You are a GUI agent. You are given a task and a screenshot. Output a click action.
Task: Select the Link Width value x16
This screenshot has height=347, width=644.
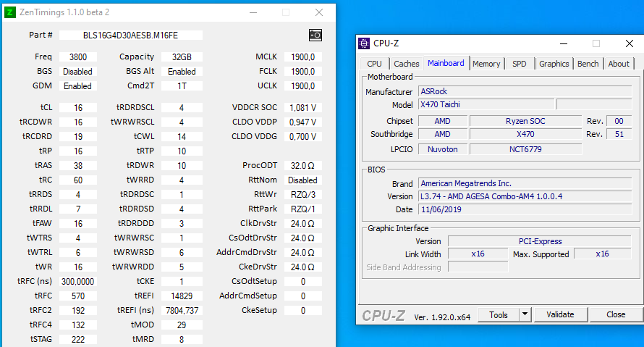coord(478,254)
